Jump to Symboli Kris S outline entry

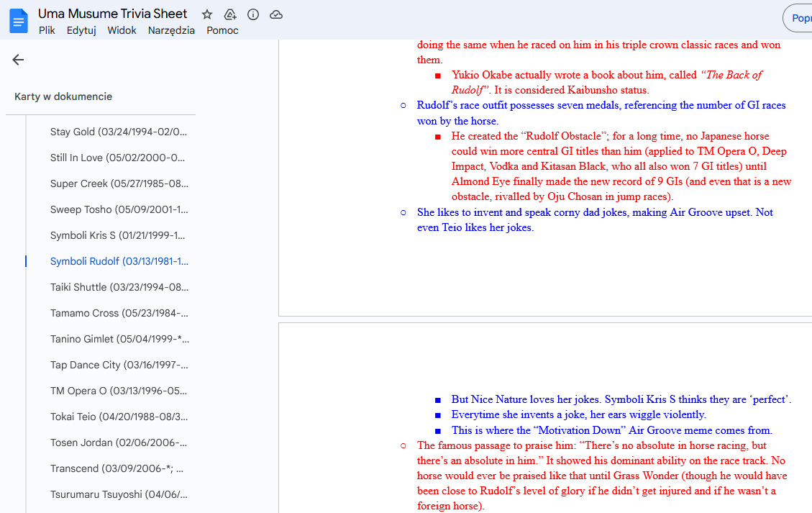pos(117,235)
